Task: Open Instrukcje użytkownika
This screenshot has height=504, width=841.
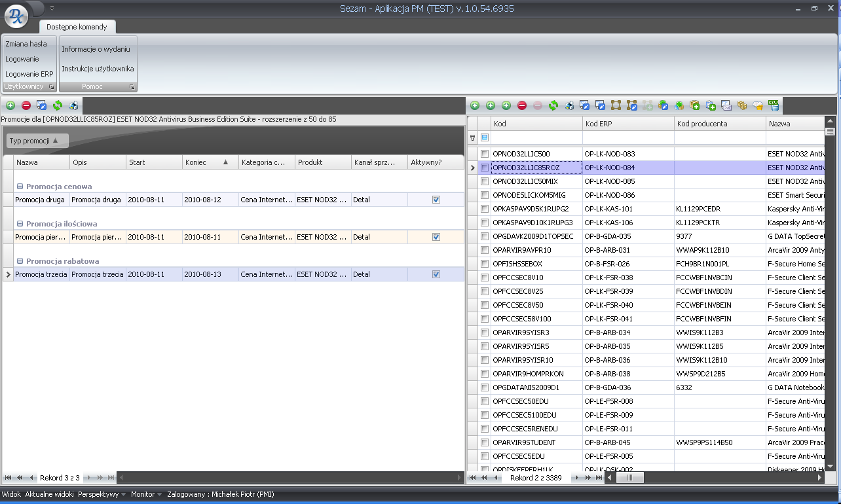Action: pos(98,69)
